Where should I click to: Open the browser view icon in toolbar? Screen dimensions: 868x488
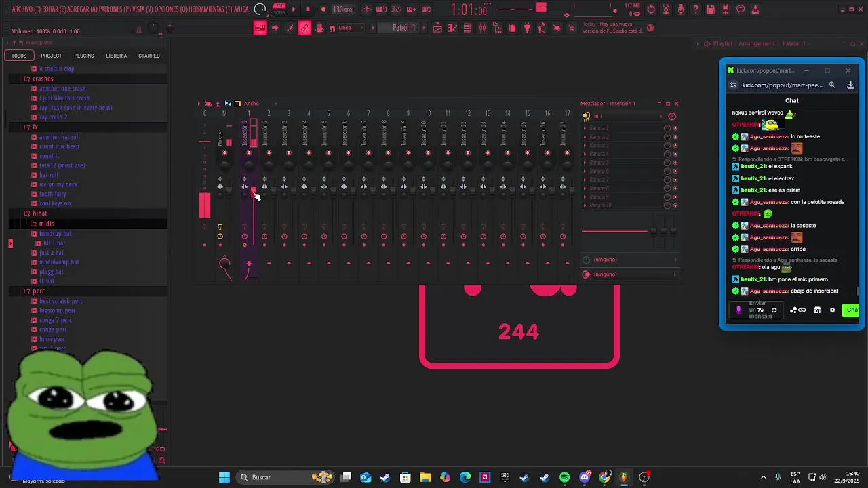click(x=497, y=28)
